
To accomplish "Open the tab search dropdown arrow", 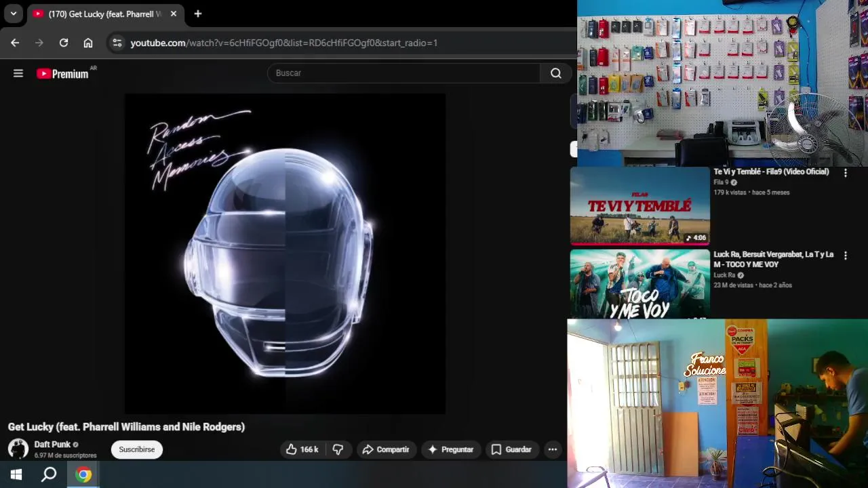I will click(x=14, y=14).
